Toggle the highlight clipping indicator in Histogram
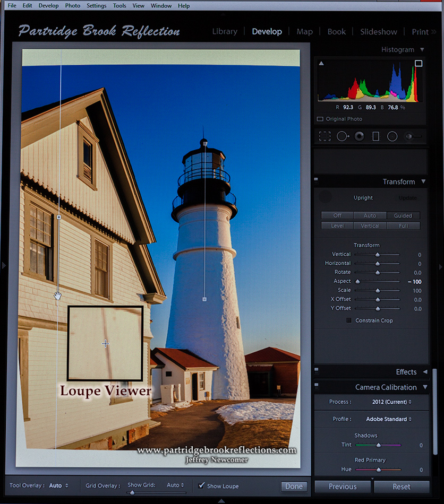444x504 pixels. (x=419, y=63)
